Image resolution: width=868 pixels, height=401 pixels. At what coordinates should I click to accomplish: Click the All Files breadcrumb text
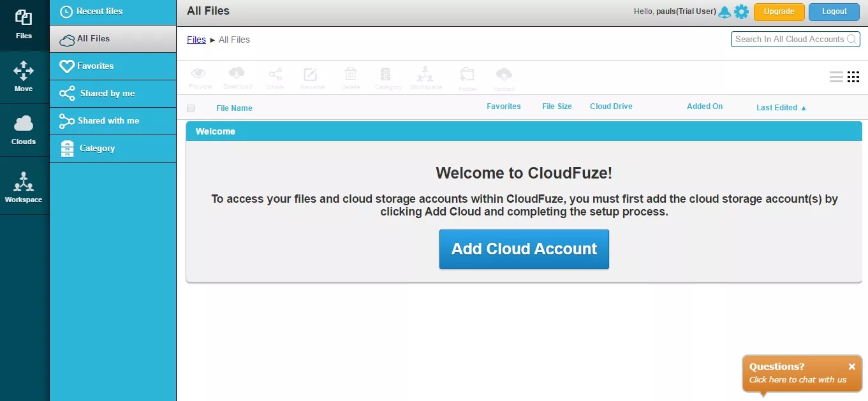click(234, 40)
